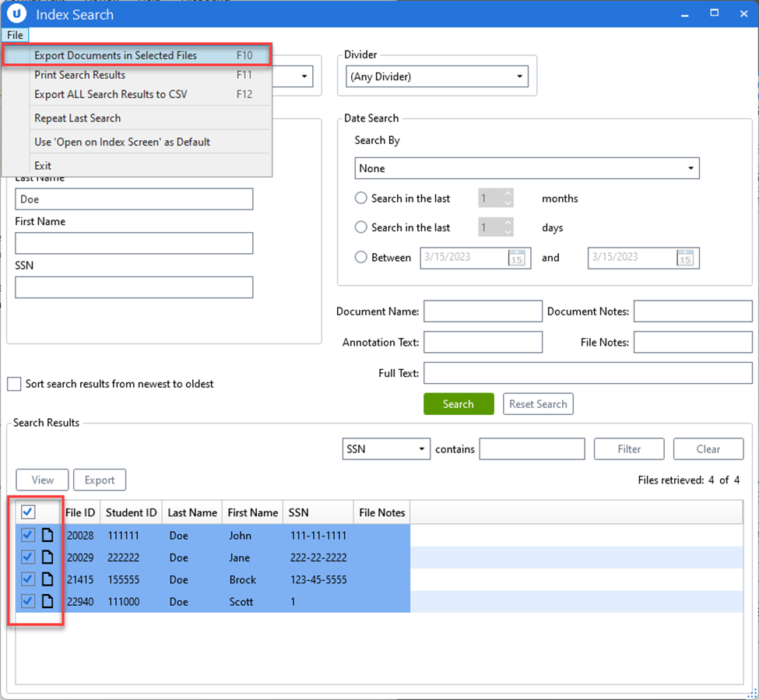Sort results by File ID column header
Image resolution: width=759 pixels, height=700 pixels.
(80, 512)
